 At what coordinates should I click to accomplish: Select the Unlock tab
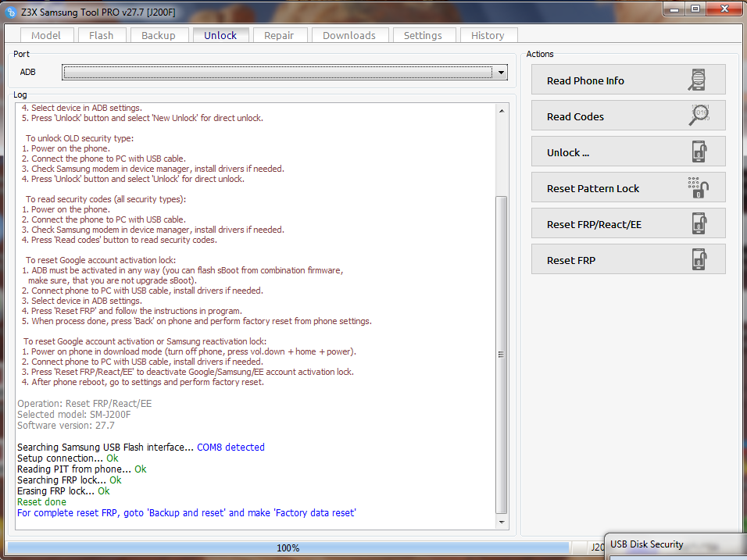pyautogui.click(x=220, y=35)
